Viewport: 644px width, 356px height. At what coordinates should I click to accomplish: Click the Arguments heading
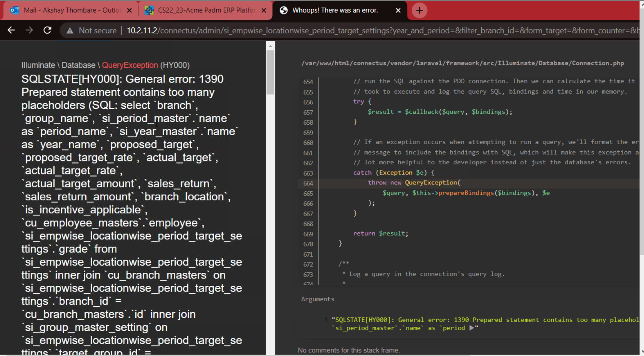tap(318, 299)
